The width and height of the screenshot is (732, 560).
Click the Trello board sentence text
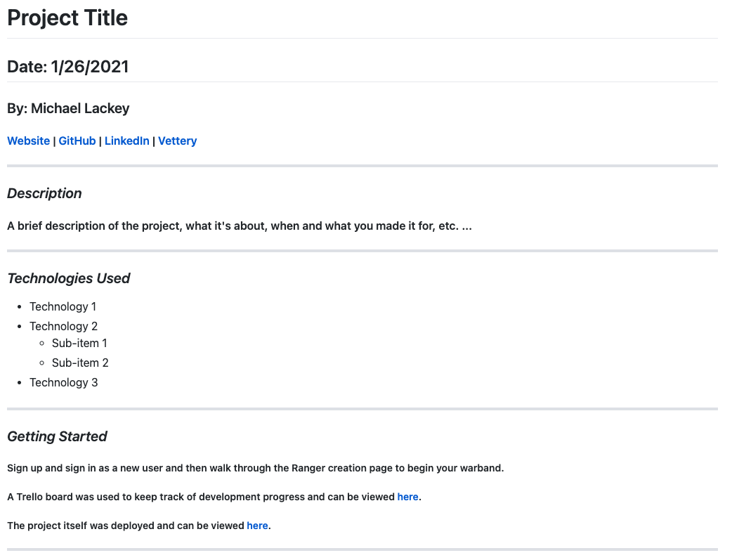[x=200, y=497]
